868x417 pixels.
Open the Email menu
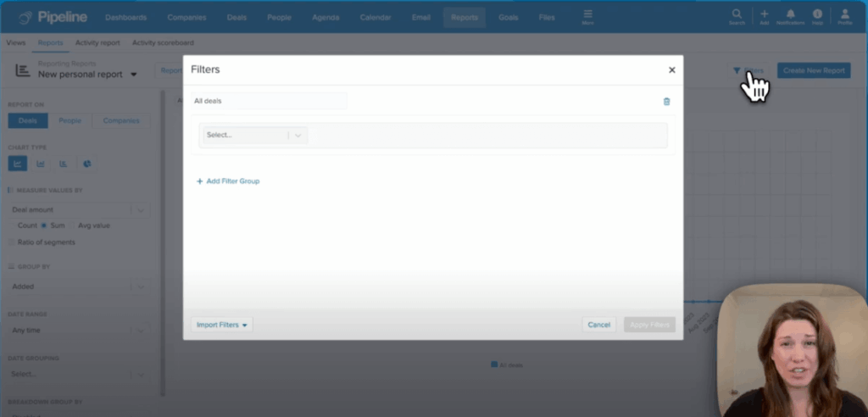pyautogui.click(x=420, y=18)
